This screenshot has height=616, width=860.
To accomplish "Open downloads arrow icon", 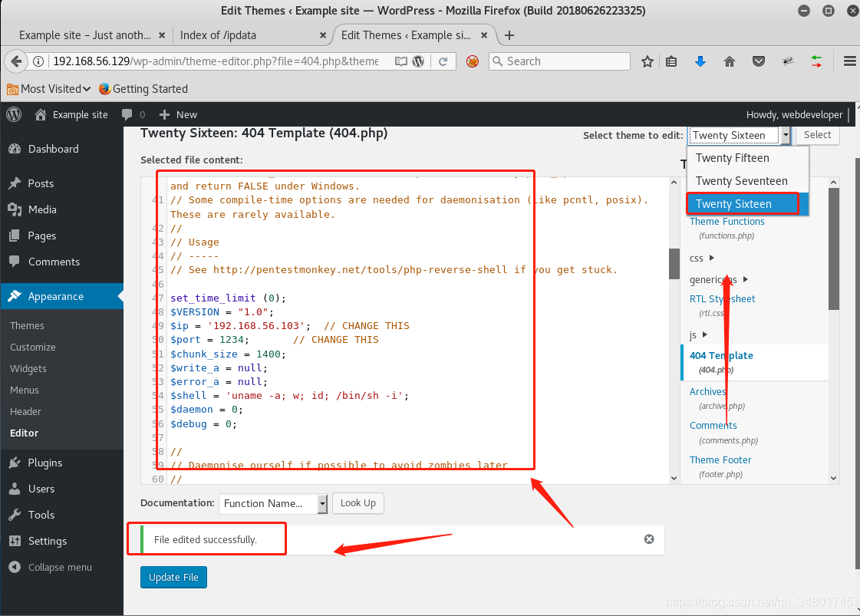I will [700, 61].
